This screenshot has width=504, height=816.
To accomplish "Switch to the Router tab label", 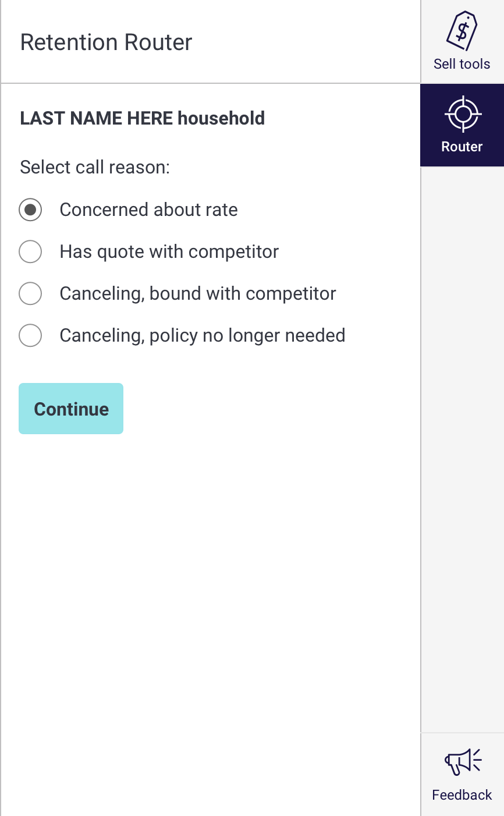I will tap(462, 147).
